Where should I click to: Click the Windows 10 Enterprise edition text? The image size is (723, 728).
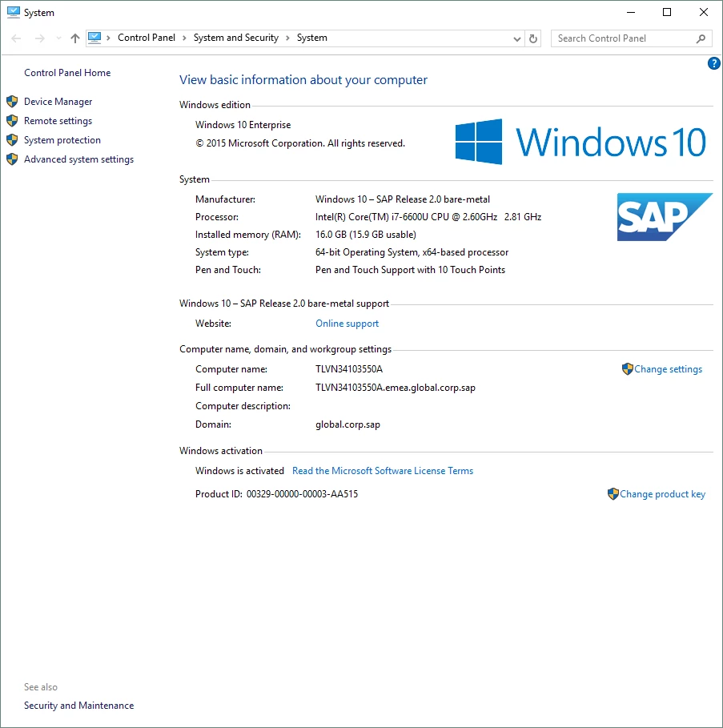pyautogui.click(x=243, y=125)
